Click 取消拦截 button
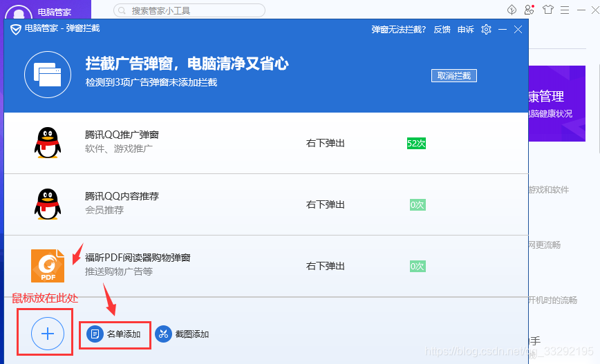Viewport: 600px width, 364px height. coord(454,76)
